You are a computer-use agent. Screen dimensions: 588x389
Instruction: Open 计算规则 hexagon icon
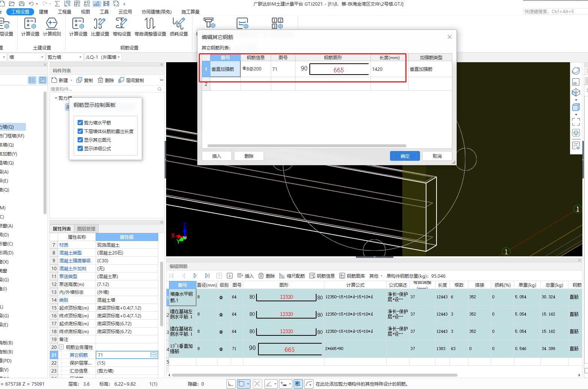(52, 27)
